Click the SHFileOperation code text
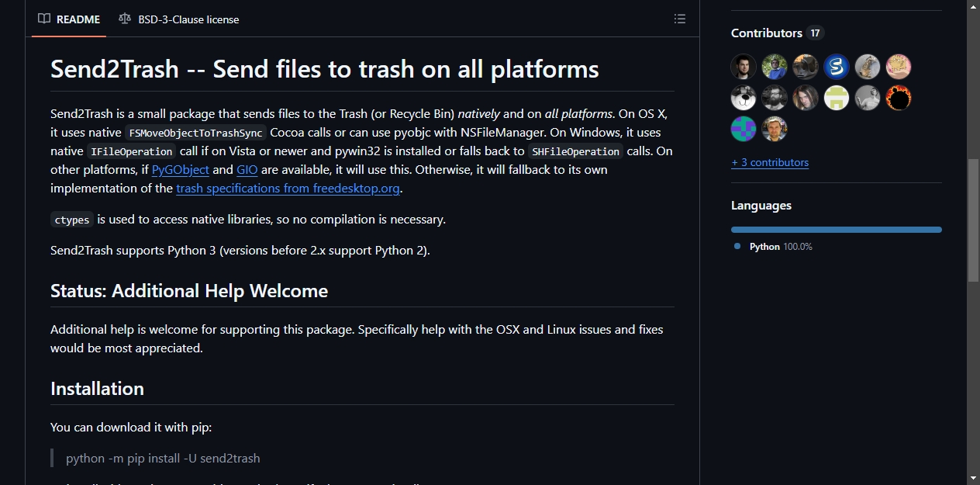The image size is (980, 485). [575, 151]
